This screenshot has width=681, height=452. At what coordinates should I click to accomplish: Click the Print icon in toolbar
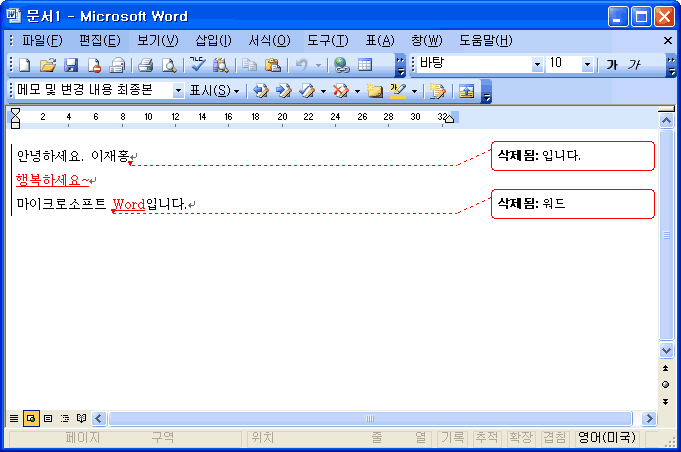tap(145, 65)
